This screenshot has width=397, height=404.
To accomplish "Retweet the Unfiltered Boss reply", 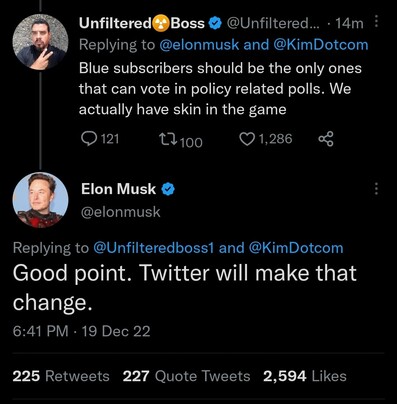I will [x=168, y=139].
